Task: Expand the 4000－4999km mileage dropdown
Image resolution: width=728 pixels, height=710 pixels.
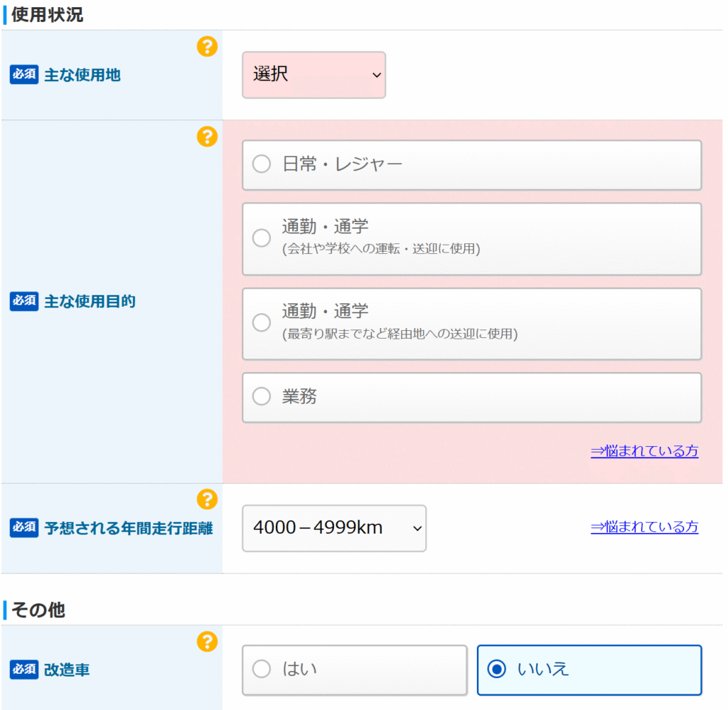Action: click(x=334, y=528)
